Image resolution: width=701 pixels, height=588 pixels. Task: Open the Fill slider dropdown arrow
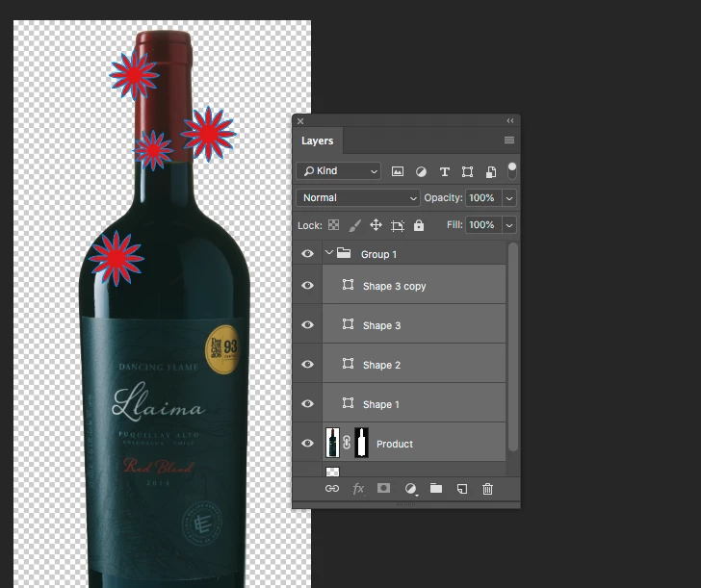509,225
